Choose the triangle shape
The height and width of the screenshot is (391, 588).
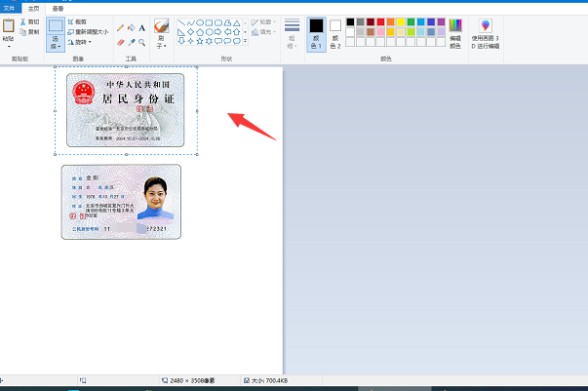tap(237, 22)
